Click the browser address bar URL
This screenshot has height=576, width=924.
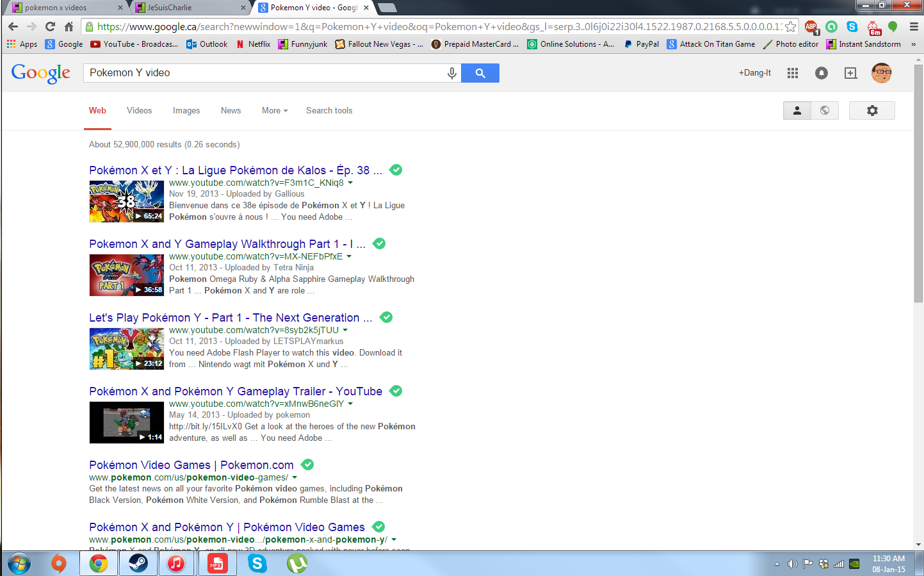tap(439, 26)
